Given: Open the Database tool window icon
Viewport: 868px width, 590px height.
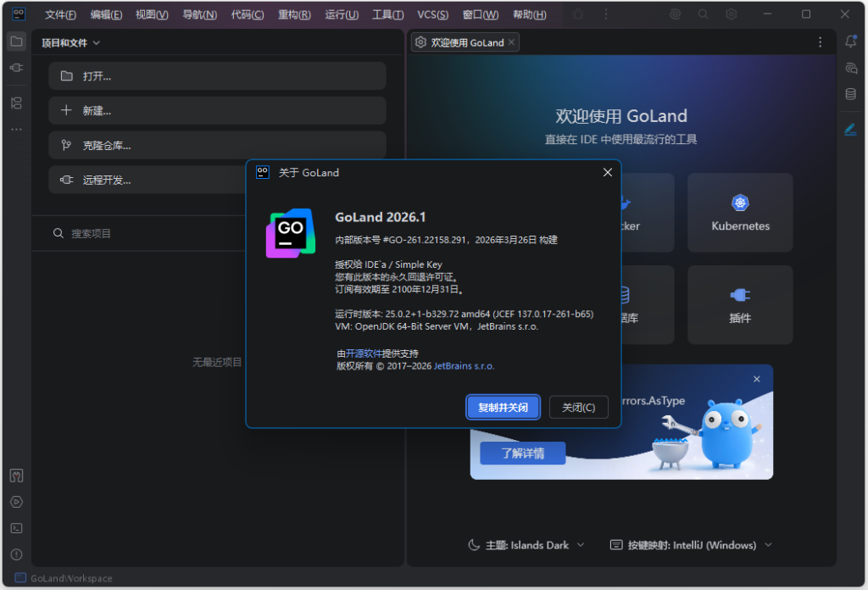Looking at the screenshot, I should coord(851,93).
